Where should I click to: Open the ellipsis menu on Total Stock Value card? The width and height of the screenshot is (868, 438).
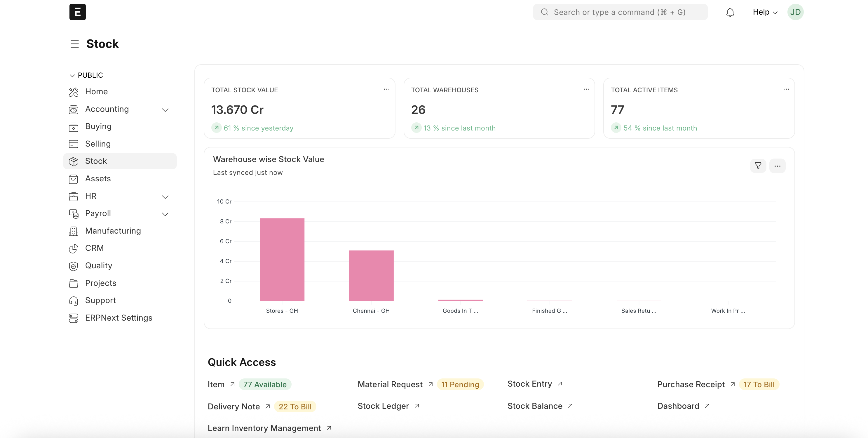coord(386,89)
